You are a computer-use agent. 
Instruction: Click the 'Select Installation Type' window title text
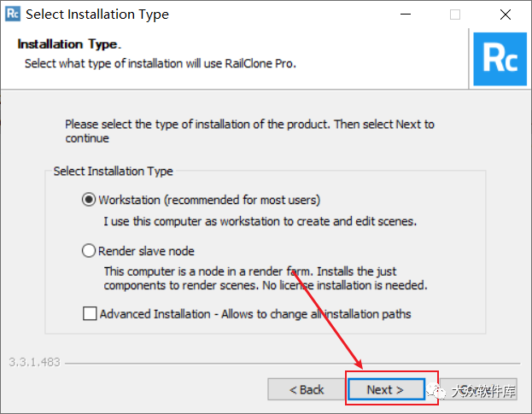(97, 15)
